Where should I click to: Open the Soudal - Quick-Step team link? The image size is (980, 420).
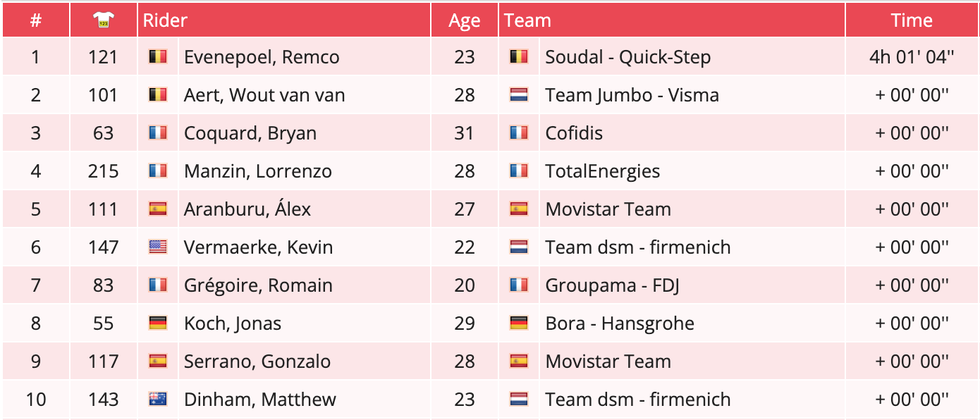(627, 57)
